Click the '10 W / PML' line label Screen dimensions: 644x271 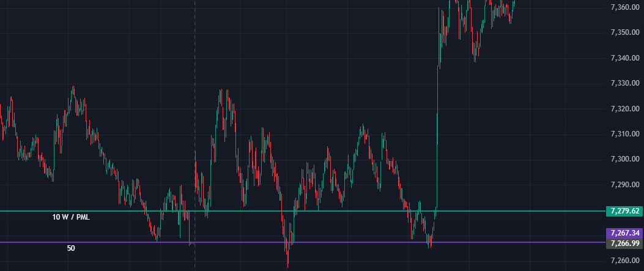coord(71,217)
